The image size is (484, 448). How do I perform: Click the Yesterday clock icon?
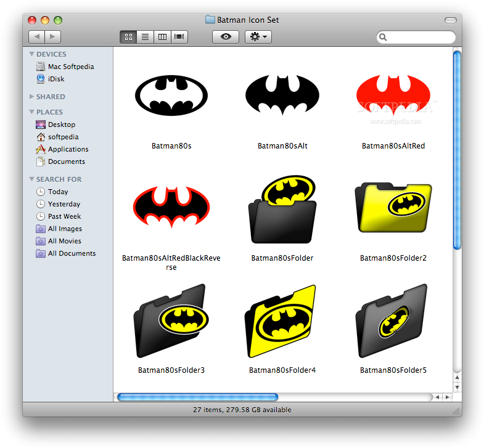coord(41,204)
